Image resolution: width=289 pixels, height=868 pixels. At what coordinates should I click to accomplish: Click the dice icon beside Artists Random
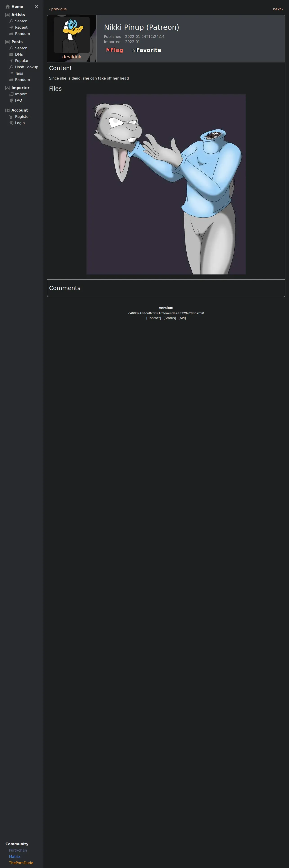pos(11,34)
